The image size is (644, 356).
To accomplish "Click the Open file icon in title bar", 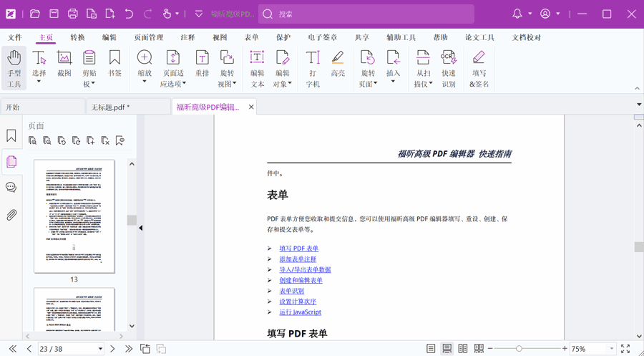I will [35, 14].
